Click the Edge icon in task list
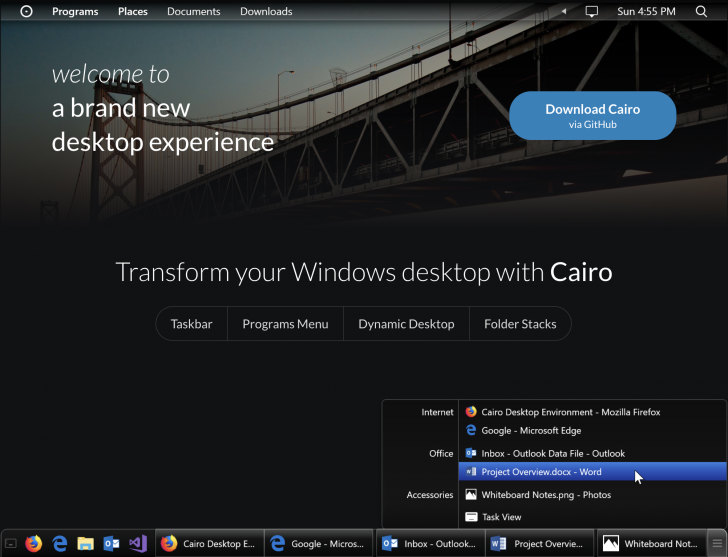 [x=471, y=430]
